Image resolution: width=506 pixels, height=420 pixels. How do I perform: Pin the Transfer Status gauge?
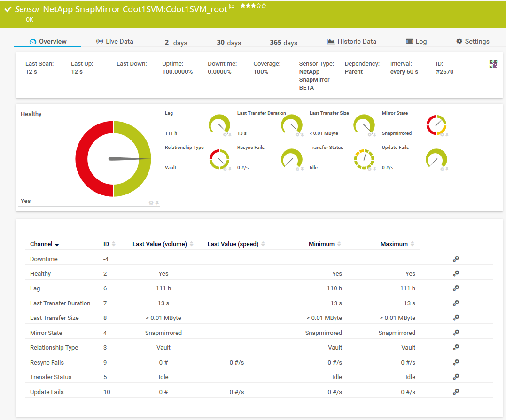click(x=374, y=169)
